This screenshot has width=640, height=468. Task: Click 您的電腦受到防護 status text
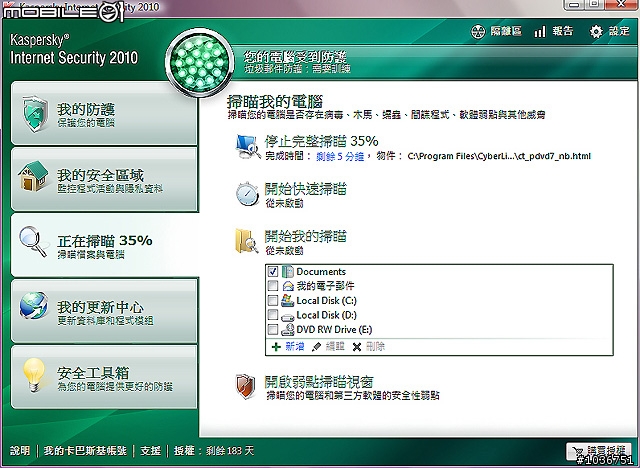tap(295, 57)
